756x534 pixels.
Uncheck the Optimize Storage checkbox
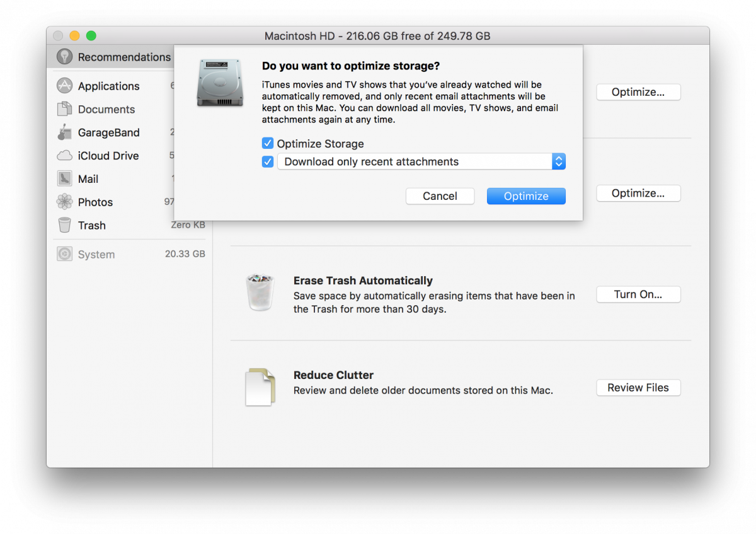267,143
